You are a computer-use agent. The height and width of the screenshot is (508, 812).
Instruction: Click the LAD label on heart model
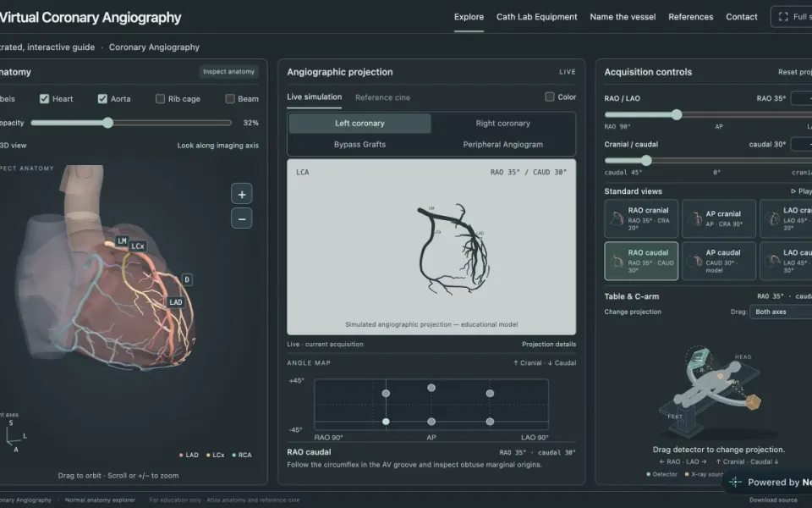coord(176,302)
